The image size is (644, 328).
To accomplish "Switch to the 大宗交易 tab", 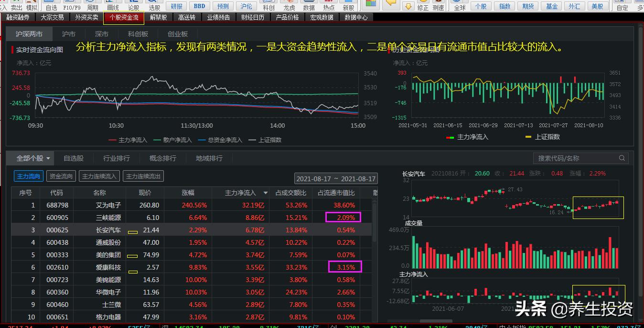I will (x=52, y=17).
